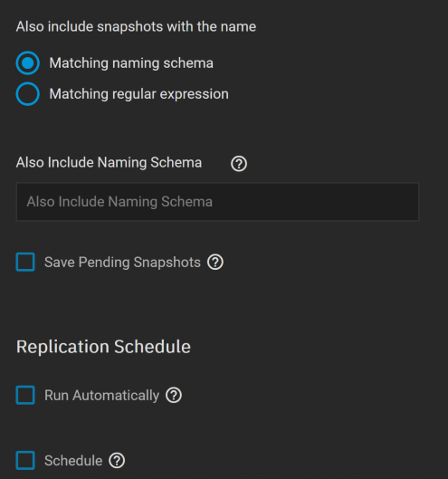This screenshot has width=448, height=479.
Task: Focus the Also Include Naming Schema input field
Action: [217, 202]
